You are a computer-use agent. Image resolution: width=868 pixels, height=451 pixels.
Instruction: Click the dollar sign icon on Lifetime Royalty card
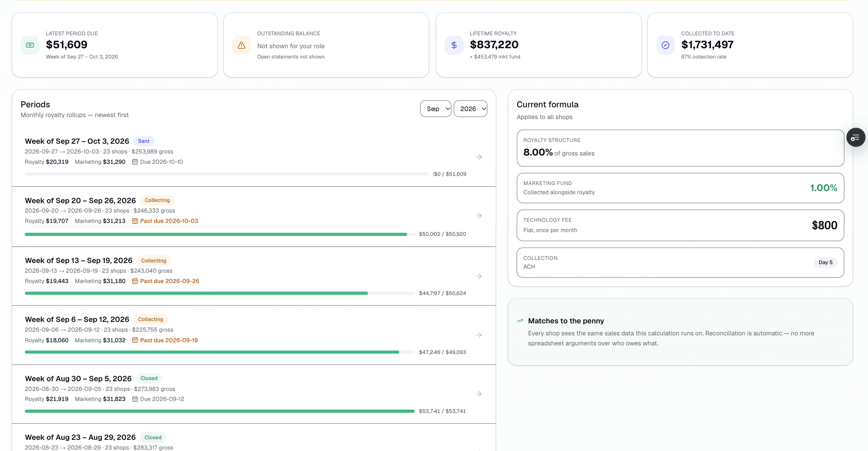click(454, 45)
